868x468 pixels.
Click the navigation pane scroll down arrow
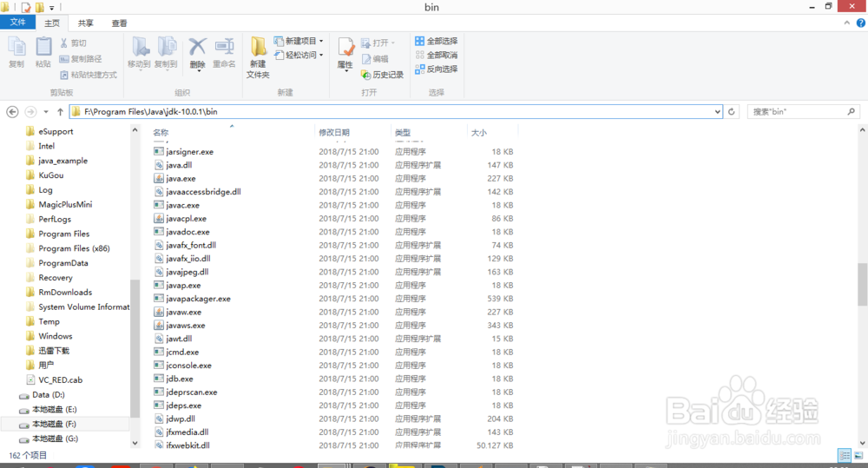[x=135, y=443]
